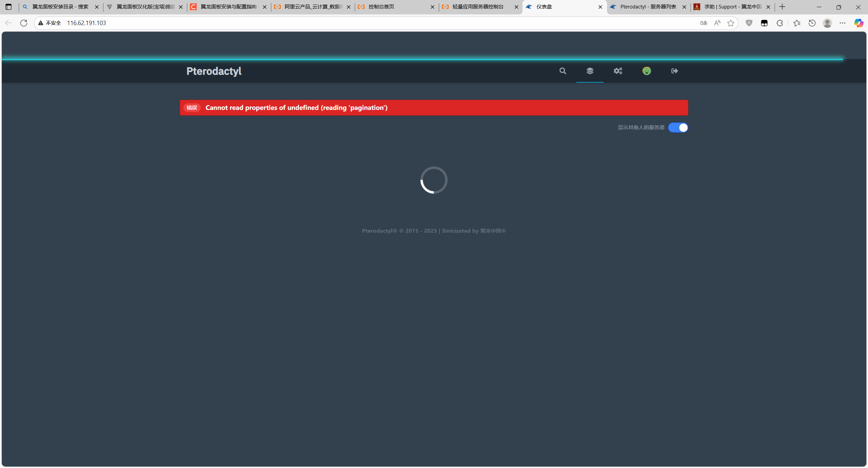Click the Pterodactyl® footer link
The image size is (868, 468).
point(379,231)
